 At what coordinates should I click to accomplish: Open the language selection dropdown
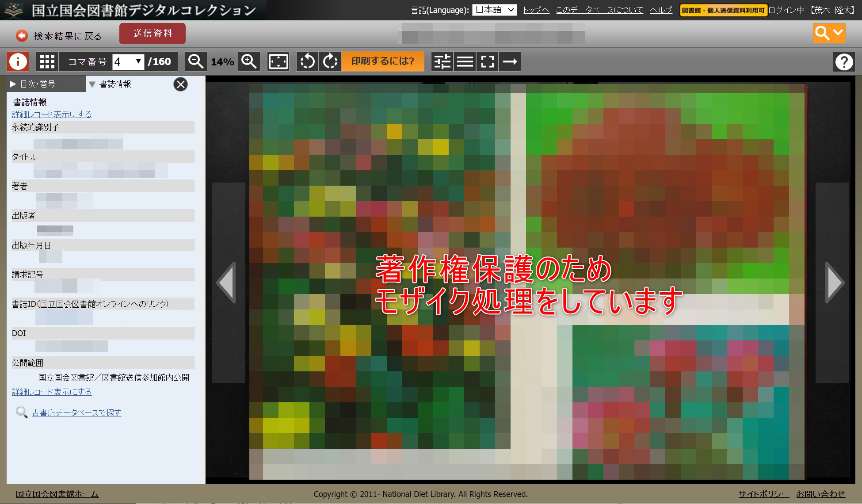coord(494,10)
